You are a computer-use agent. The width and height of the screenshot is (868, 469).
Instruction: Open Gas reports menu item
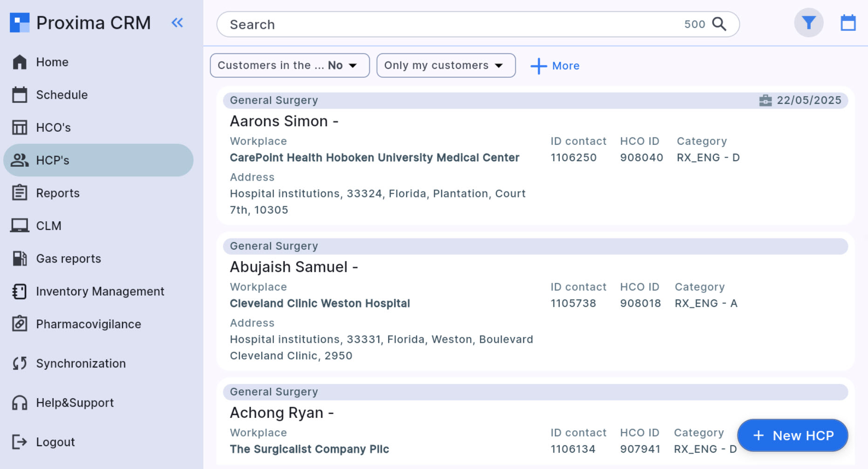68,259
